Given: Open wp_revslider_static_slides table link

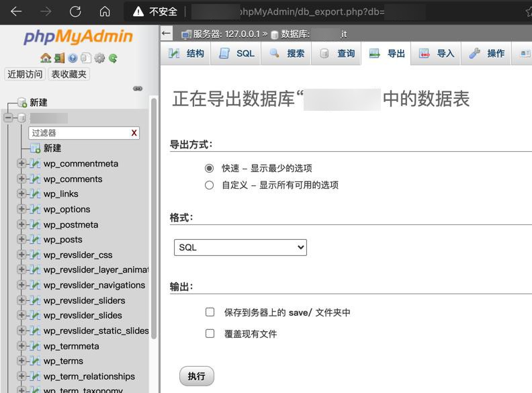Looking at the screenshot, I should [x=96, y=331].
